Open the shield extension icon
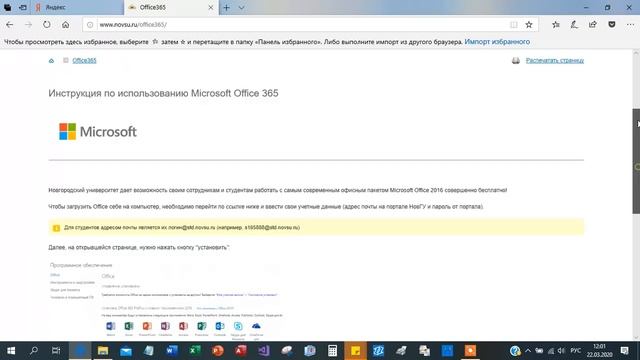This screenshot has height=360, width=640. click(611, 25)
